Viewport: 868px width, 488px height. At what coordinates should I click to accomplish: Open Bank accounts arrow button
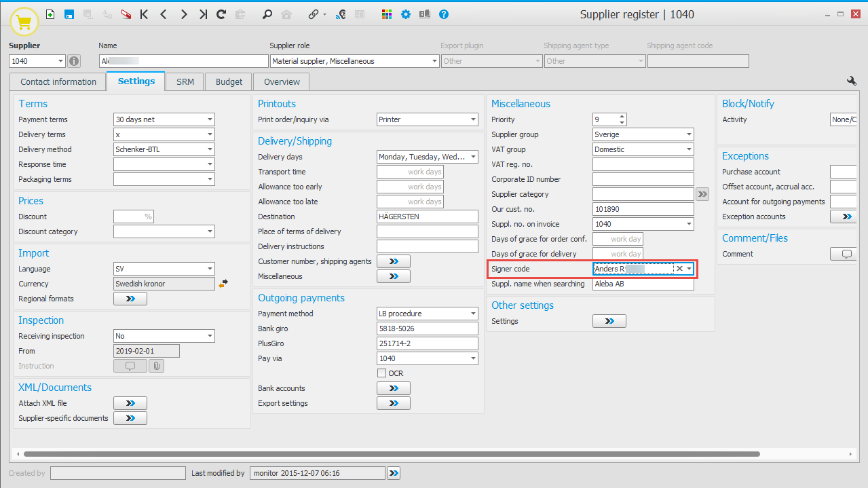[x=394, y=388]
